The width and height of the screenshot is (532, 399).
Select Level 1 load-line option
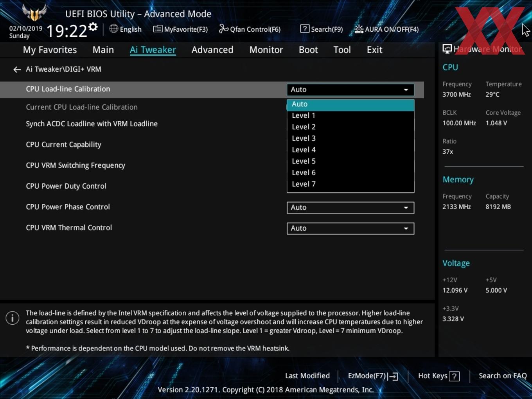pos(350,116)
